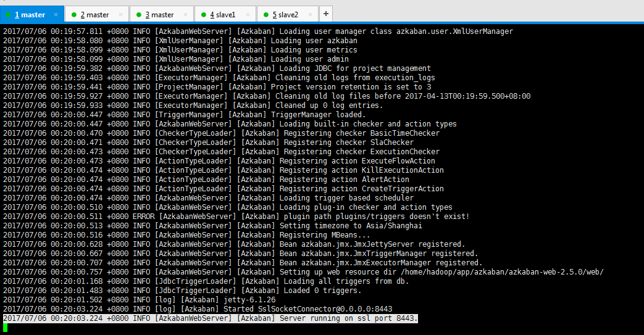
Task: Close the '1 master' tab
Action: pos(56,14)
